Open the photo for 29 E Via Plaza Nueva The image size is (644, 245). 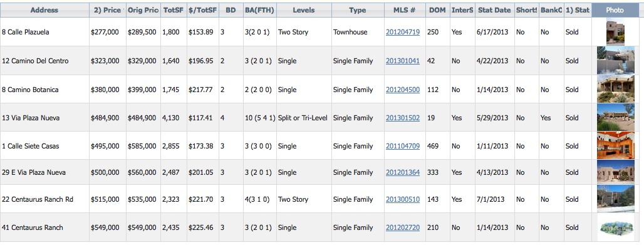(x=615, y=172)
